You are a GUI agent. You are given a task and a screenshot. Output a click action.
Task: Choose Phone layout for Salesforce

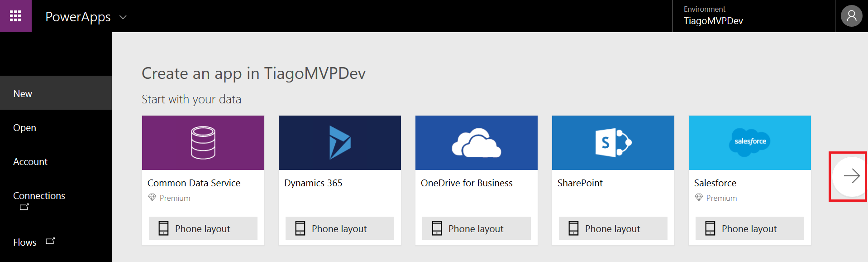[749, 228]
